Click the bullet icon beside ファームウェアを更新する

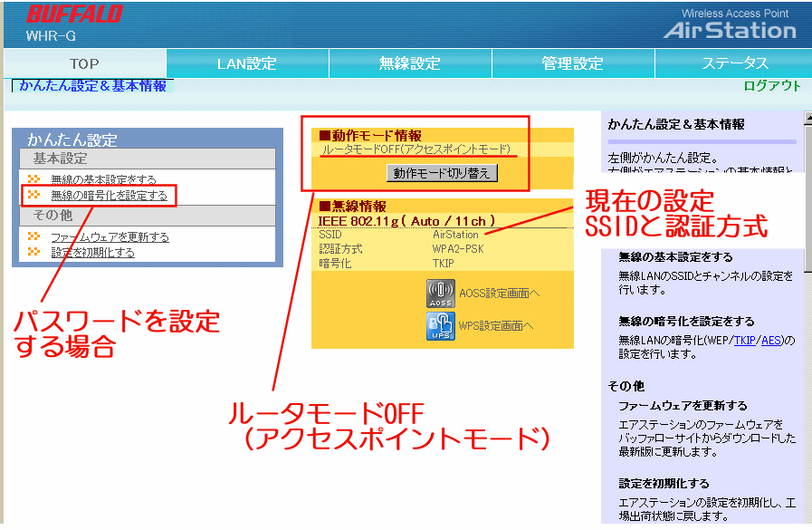point(34,236)
